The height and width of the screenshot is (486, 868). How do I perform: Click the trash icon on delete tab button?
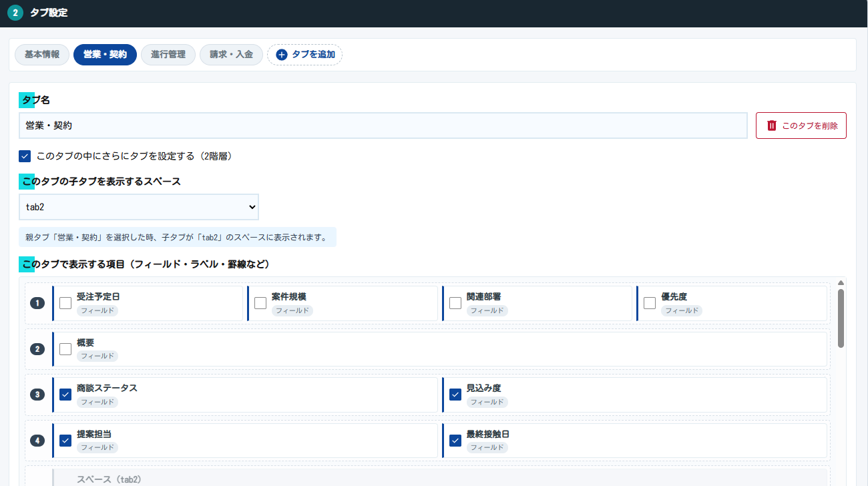pyautogui.click(x=772, y=126)
